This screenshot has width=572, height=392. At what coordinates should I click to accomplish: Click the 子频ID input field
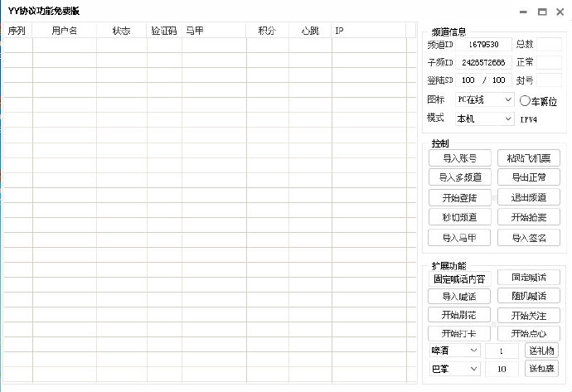pyautogui.click(x=483, y=62)
